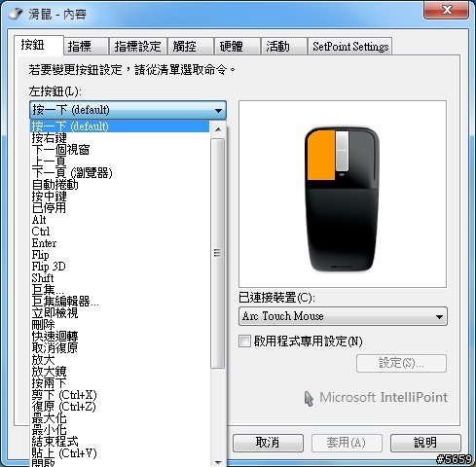Choose 快速迴轉 option
This screenshot has width=476, height=467.
coord(120,337)
